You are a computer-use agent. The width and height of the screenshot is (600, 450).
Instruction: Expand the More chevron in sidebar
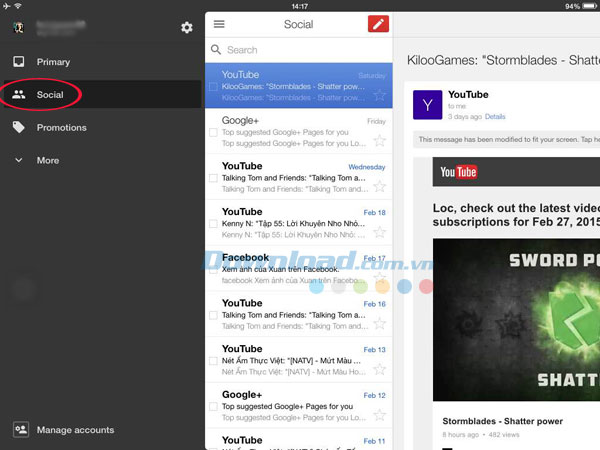(x=18, y=160)
